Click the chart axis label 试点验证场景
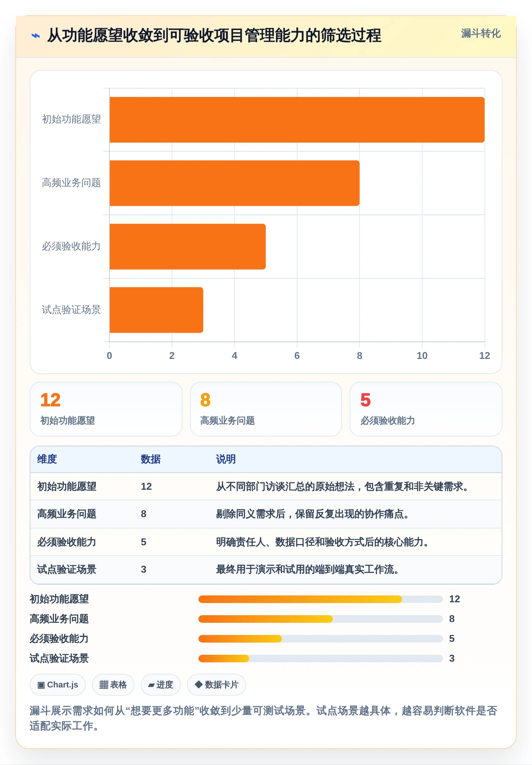Screen dimensions: 532x765 point(71,310)
